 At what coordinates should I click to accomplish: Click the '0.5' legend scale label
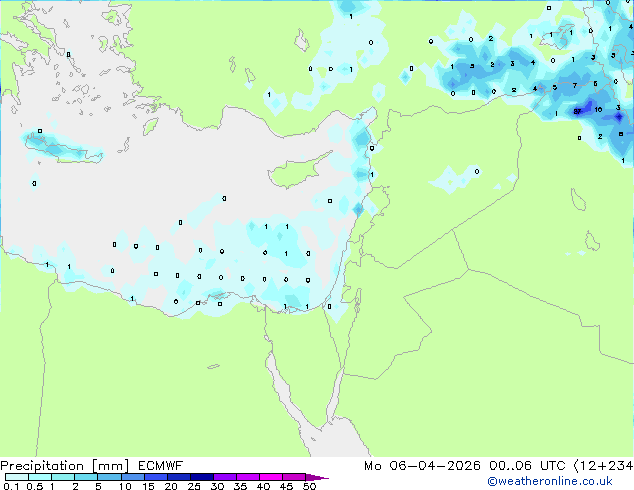[35, 486]
